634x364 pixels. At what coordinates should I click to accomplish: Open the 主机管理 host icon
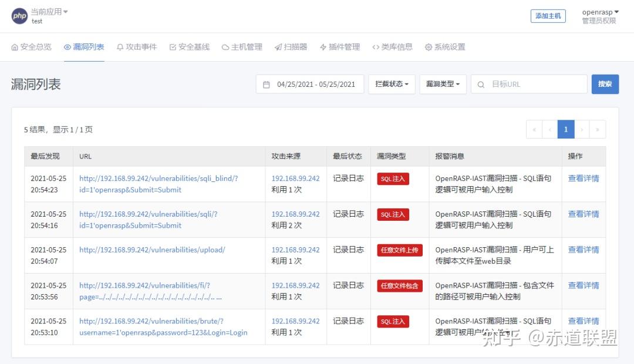tap(224, 46)
